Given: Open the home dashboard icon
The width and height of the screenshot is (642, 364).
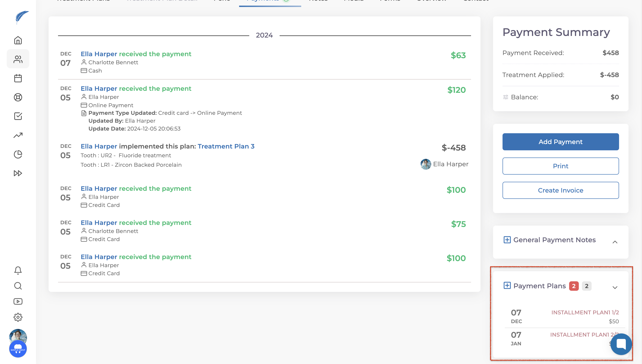Looking at the screenshot, I should (x=18, y=40).
